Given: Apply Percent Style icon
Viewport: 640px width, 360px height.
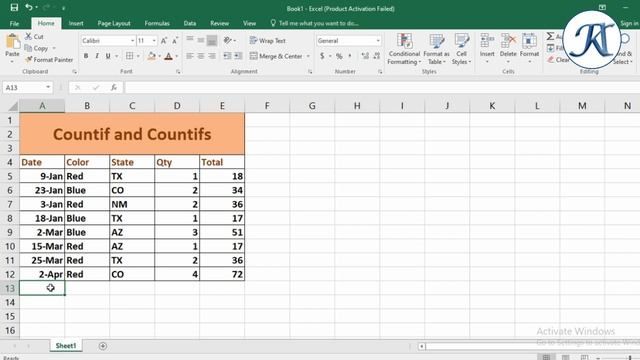Looking at the screenshot, I should point(339,56).
